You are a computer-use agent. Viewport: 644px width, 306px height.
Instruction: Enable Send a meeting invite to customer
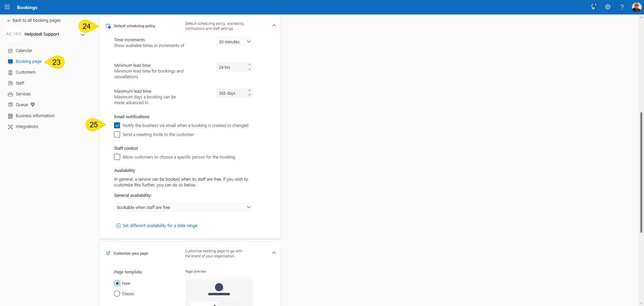point(117,134)
